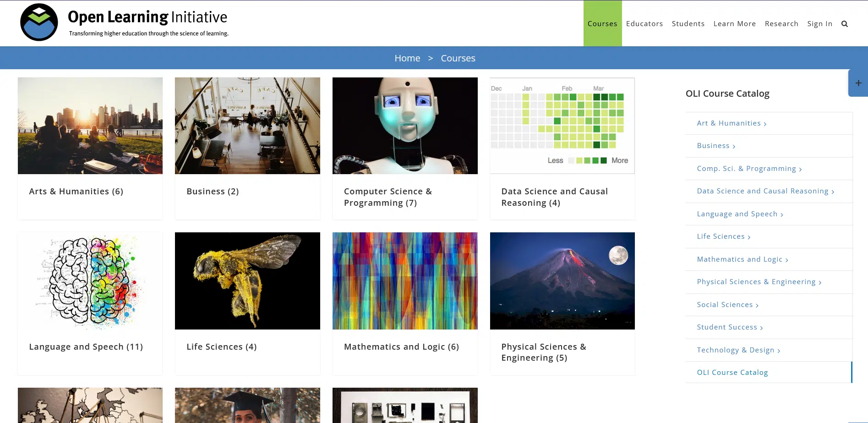Select Social Sciences in sidebar catalog
The height and width of the screenshot is (423, 868).
tap(727, 305)
